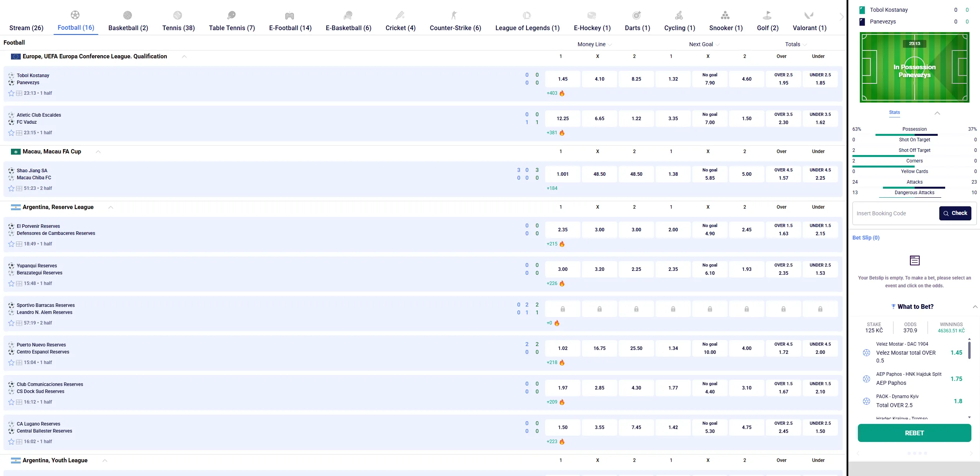Open E-Football (14) tab
Image resolution: width=980 pixels, height=476 pixels.
[290, 28]
